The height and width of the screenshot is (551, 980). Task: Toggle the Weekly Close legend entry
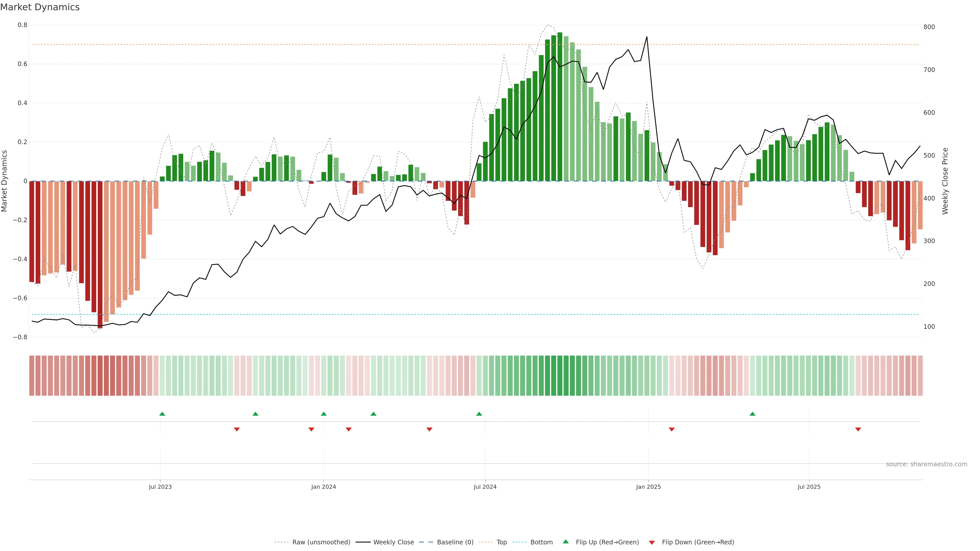click(x=393, y=542)
